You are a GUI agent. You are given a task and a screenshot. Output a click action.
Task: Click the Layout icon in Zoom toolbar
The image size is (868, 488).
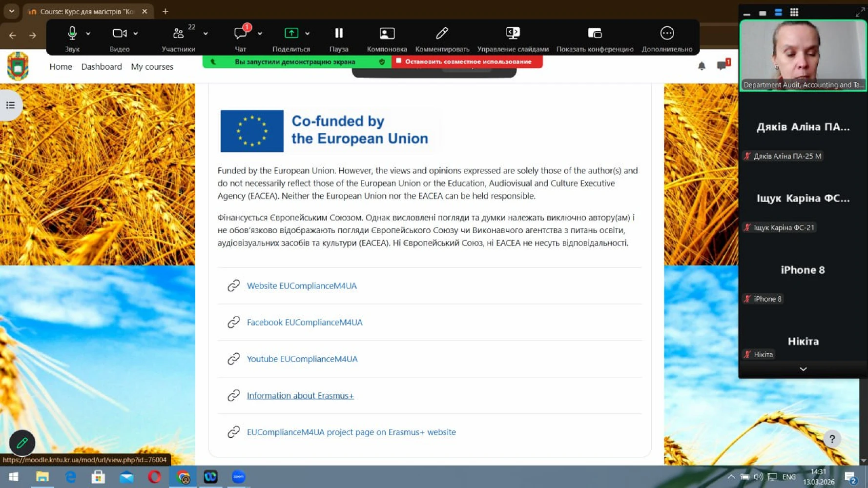387,33
